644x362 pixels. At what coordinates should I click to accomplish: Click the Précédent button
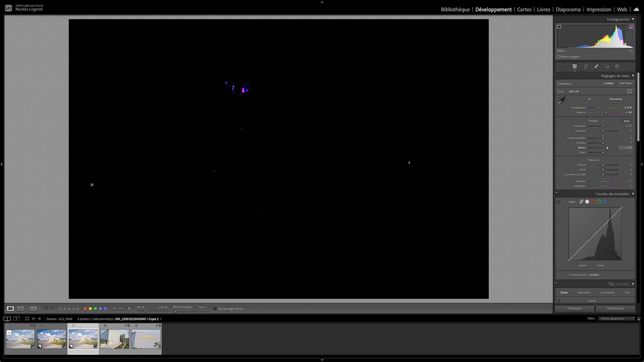[x=575, y=309]
